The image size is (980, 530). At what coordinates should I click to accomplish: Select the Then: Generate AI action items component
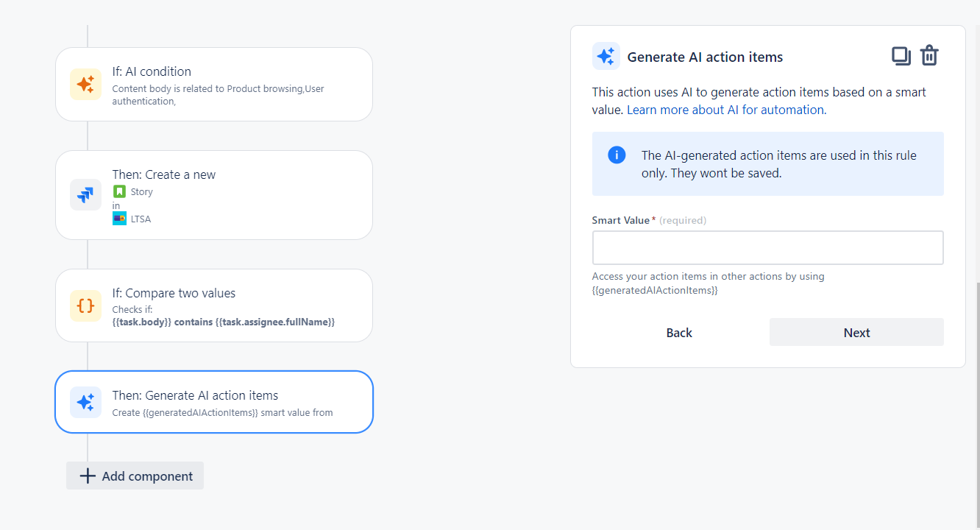point(213,402)
